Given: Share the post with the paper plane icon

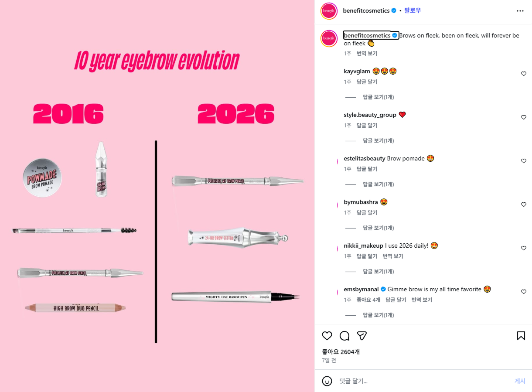Looking at the screenshot, I should pos(362,336).
